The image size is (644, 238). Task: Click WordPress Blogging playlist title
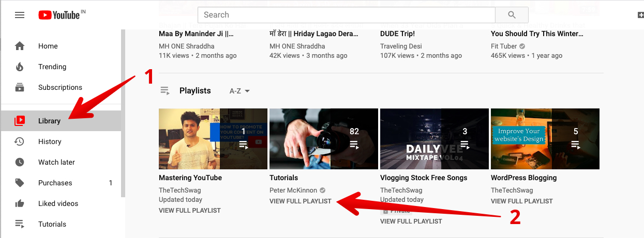(524, 178)
